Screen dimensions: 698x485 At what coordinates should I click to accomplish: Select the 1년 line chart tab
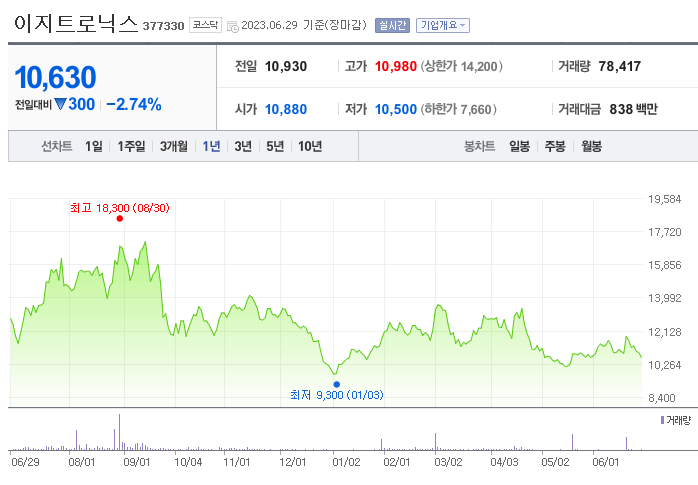pyautogui.click(x=211, y=146)
